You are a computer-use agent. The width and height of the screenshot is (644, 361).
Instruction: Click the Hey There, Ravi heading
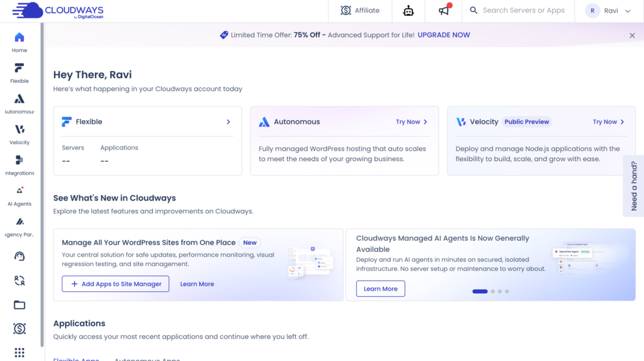(x=92, y=75)
